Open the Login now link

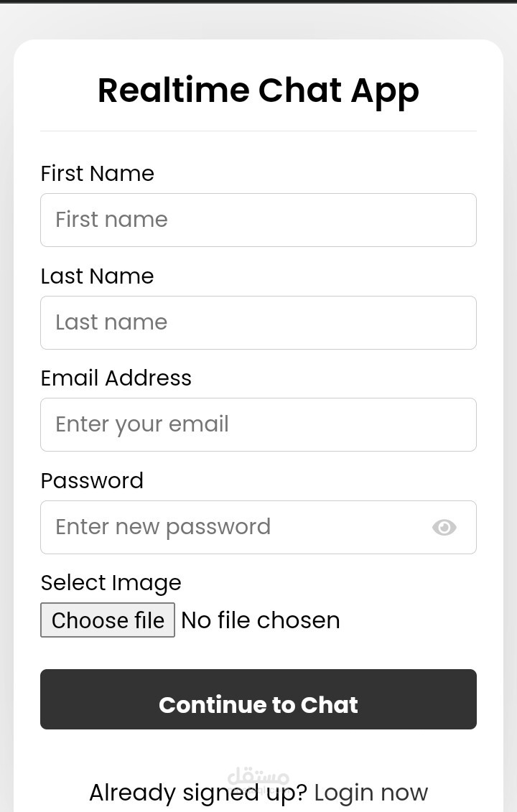click(x=371, y=793)
